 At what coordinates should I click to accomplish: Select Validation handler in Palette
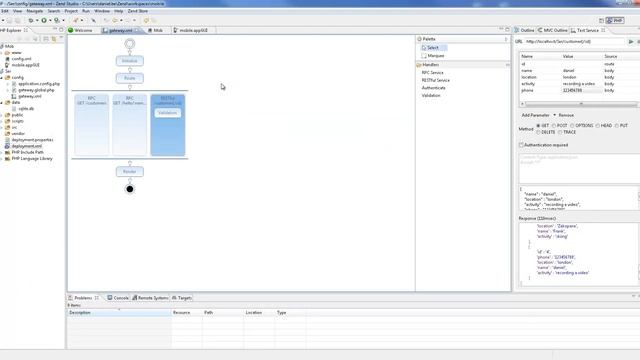pyautogui.click(x=431, y=96)
